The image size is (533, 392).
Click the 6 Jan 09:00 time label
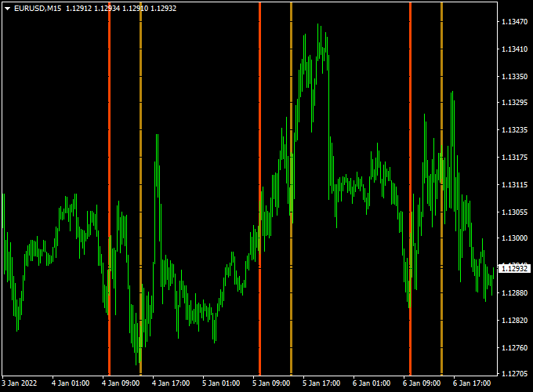[x=422, y=383]
